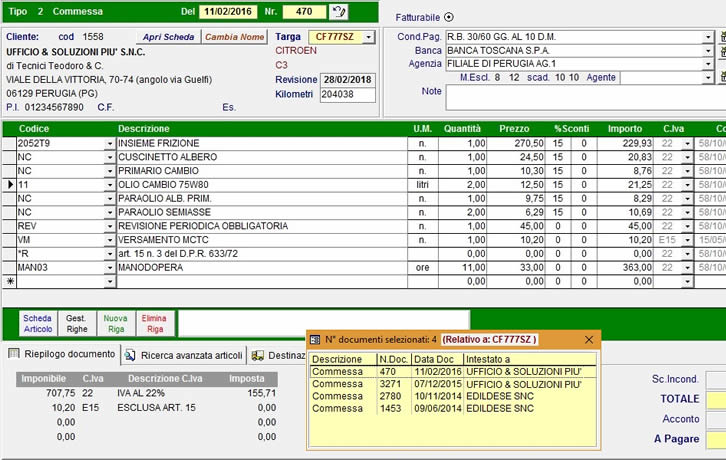Click the Ricerca avanzata magnifier icon
The image size is (726, 460).
coord(130,355)
